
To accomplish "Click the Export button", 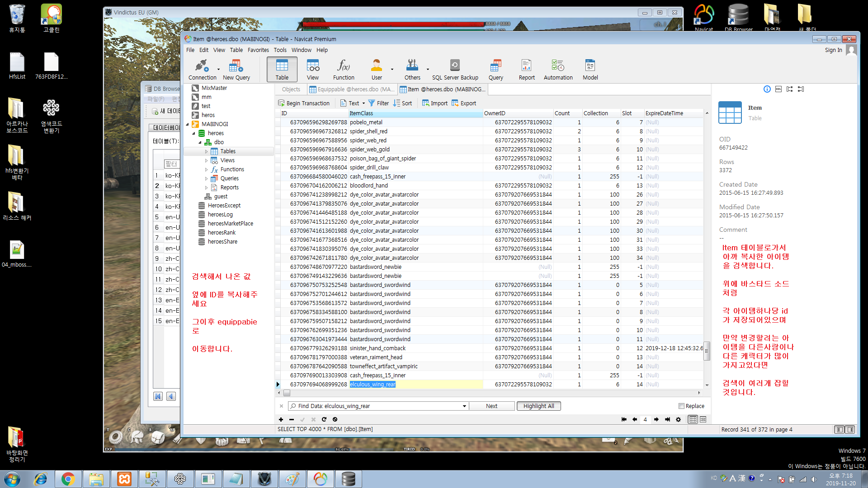I will (464, 103).
